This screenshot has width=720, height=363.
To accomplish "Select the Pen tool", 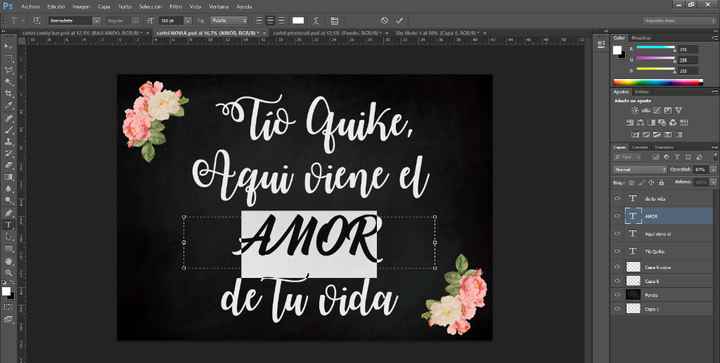I will pyautogui.click(x=8, y=213).
